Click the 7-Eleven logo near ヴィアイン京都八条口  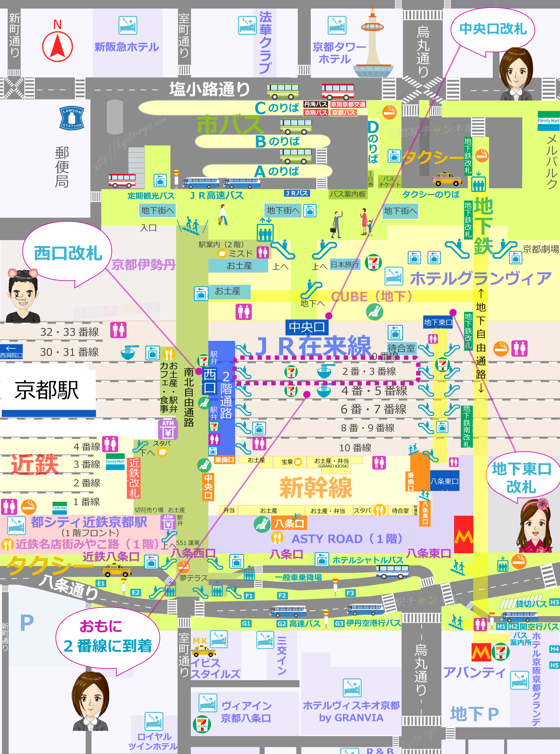click(x=202, y=724)
